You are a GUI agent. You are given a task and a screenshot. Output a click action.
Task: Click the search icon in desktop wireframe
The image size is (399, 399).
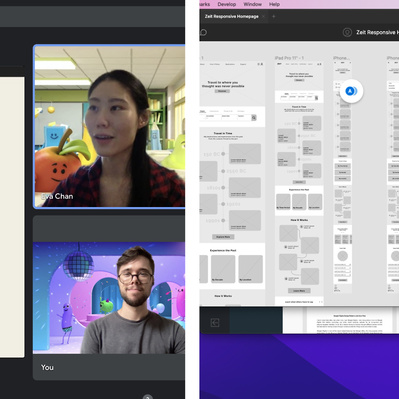tap(254, 117)
